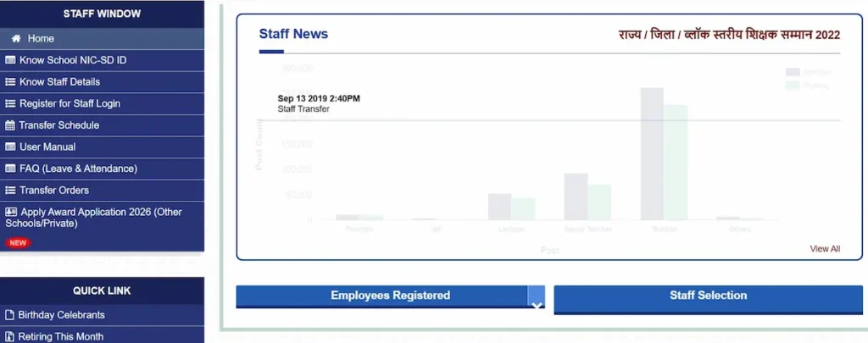Open Retiring This Month quick link

pyautogui.click(x=102, y=335)
